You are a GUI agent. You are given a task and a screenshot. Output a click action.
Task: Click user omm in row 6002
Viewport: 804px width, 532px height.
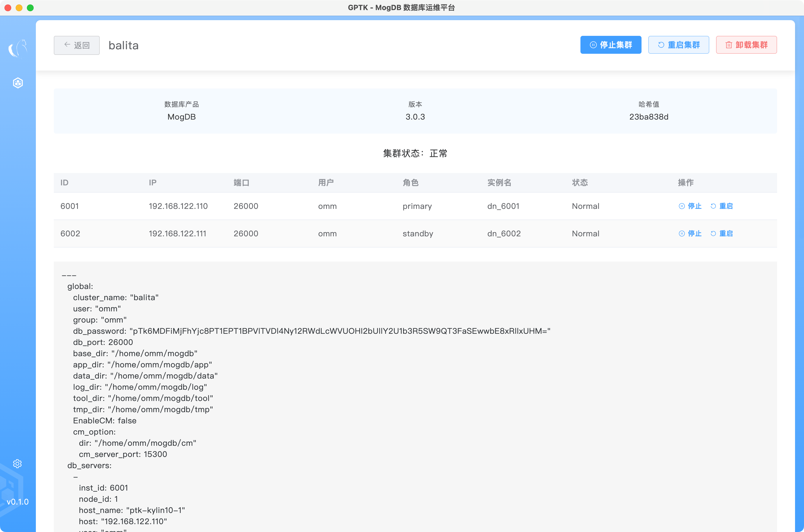coord(327,234)
